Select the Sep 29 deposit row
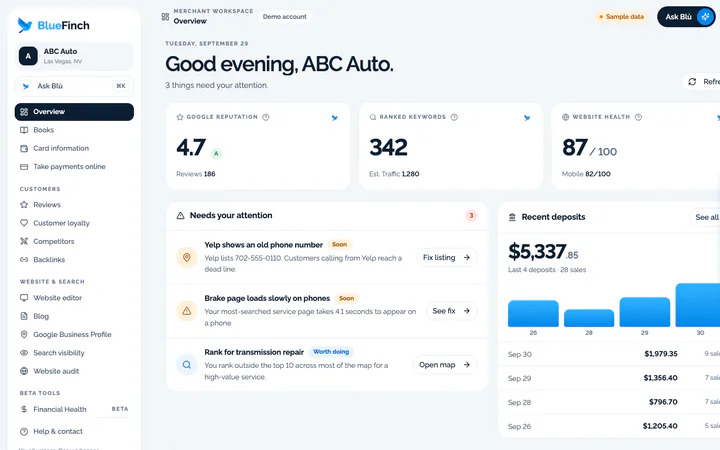The height and width of the screenshot is (450, 720). (x=609, y=378)
